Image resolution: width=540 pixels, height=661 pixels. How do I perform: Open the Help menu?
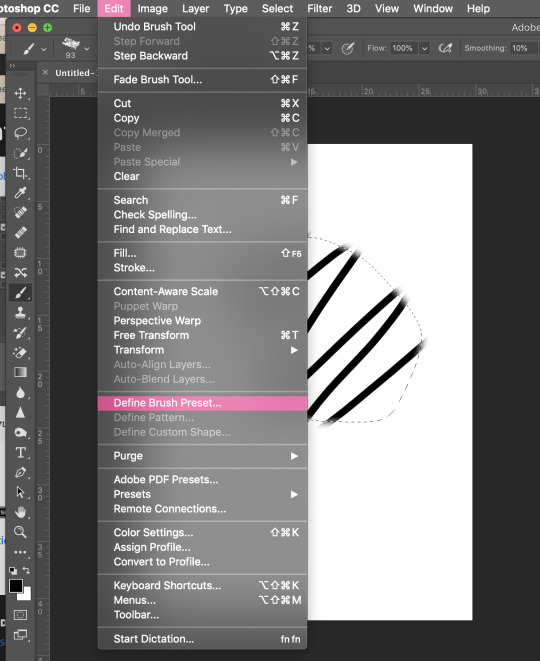click(x=478, y=8)
